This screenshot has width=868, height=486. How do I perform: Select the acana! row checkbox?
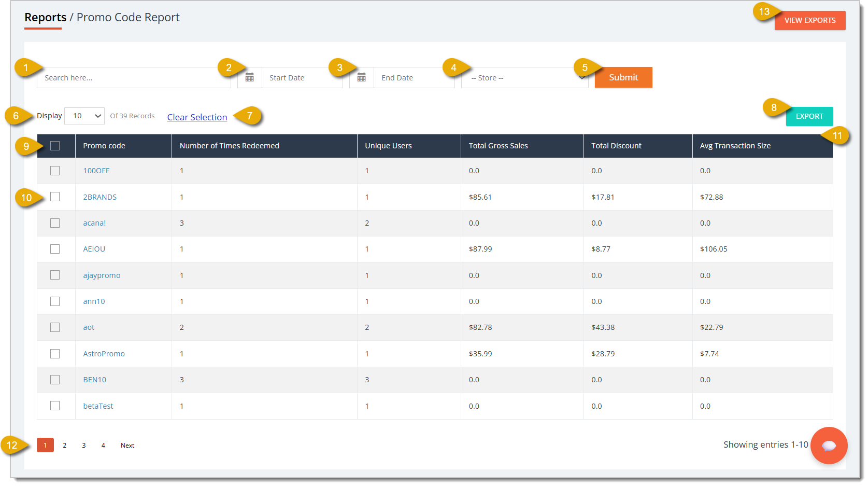[55, 223]
